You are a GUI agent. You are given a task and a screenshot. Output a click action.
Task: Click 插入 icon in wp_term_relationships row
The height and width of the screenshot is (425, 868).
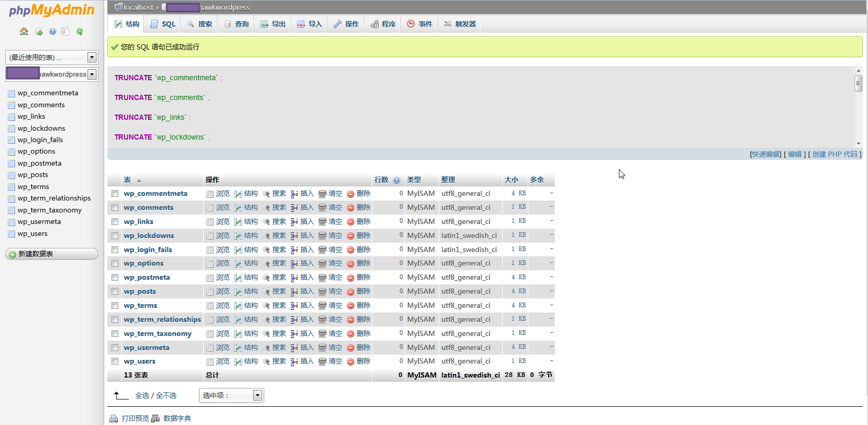pos(294,320)
